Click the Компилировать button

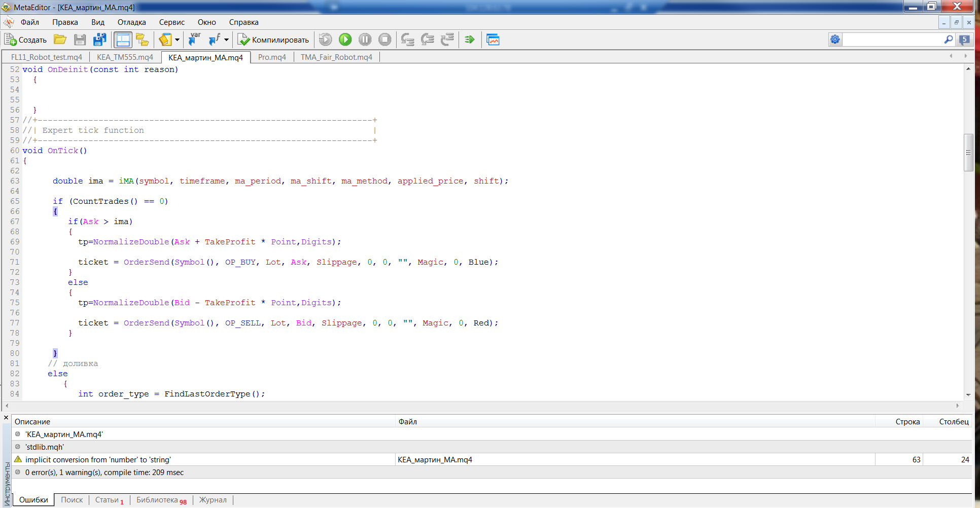(273, 40)
